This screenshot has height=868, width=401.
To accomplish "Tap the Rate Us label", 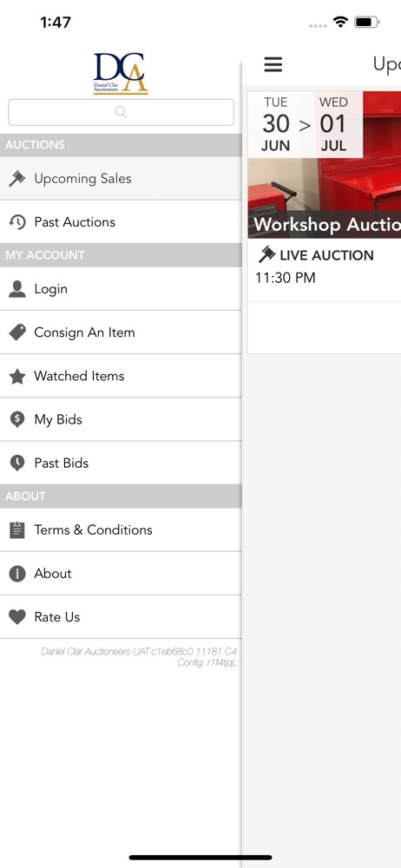I will coord(57,617).
